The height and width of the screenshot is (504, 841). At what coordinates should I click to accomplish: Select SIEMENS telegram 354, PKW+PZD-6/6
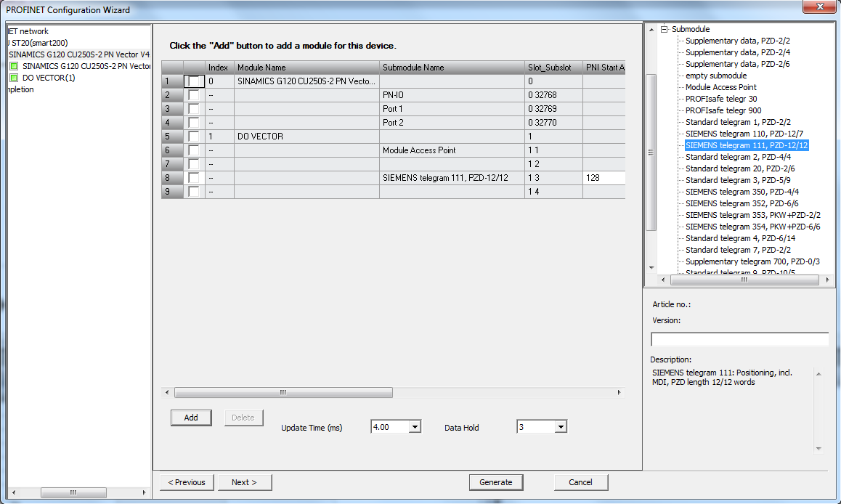tap(753, 227)
